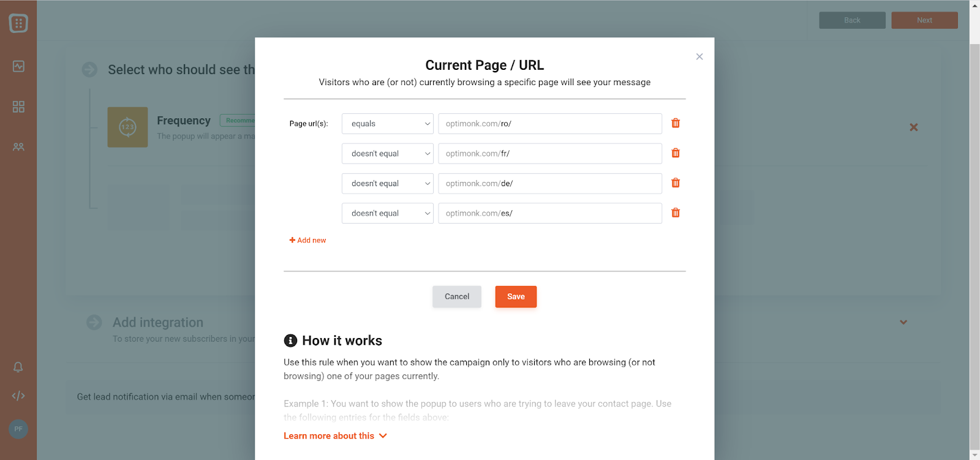Open the PF user avatar menu
The width and height of the screenshot is (980, 460).
(x=18, y=429)
